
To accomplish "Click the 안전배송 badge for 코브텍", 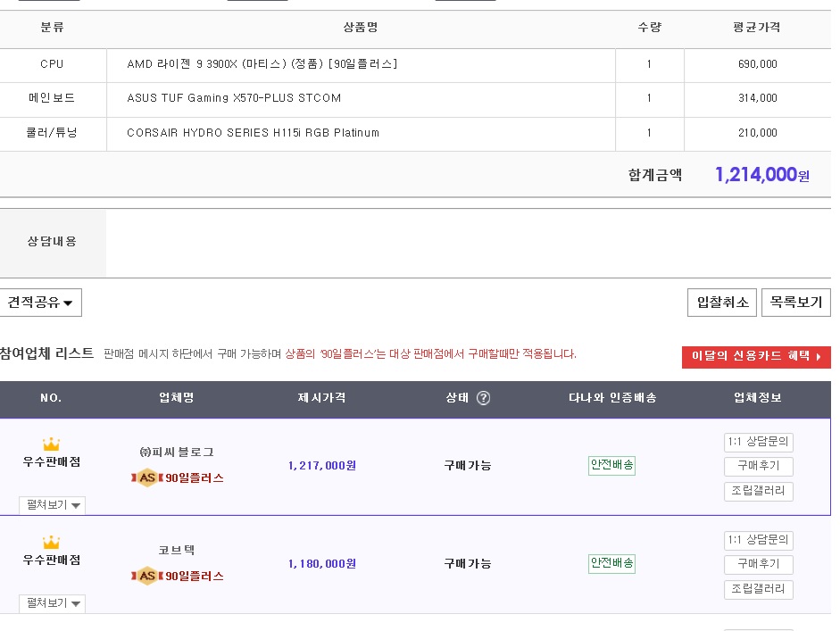I will 611,563.
